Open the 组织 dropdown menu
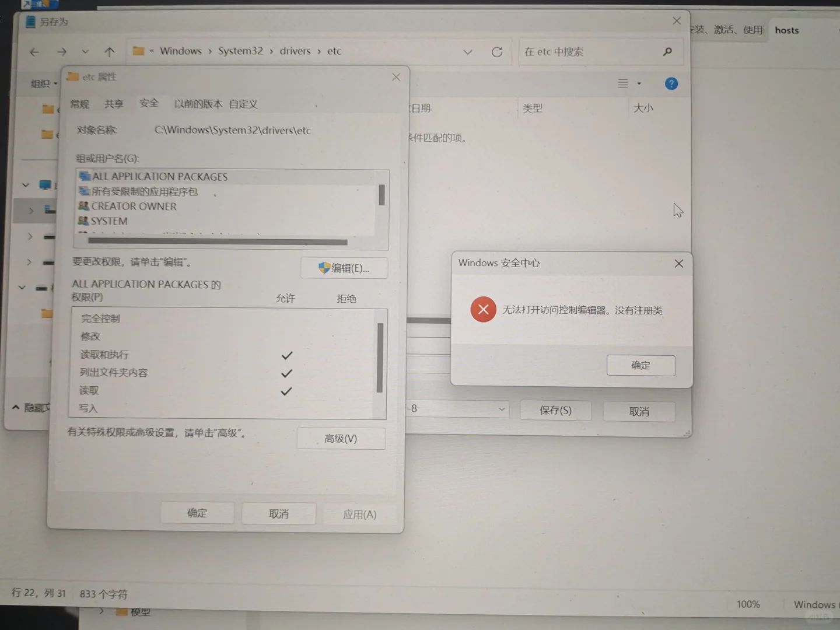The width and height of the screenshot is (840, 630). point(42,83)
